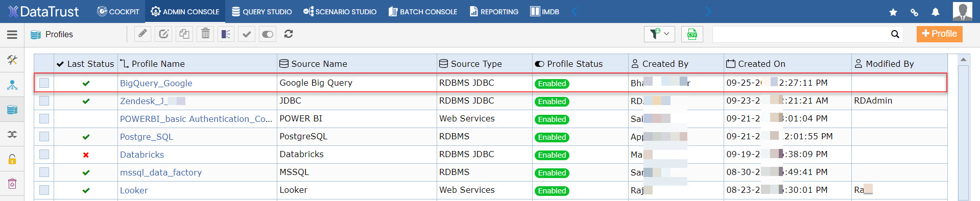Export profiles using the CSV icon
Image resolution: width=980 pixels, height=201 pixels.
(x=692, y=34)
